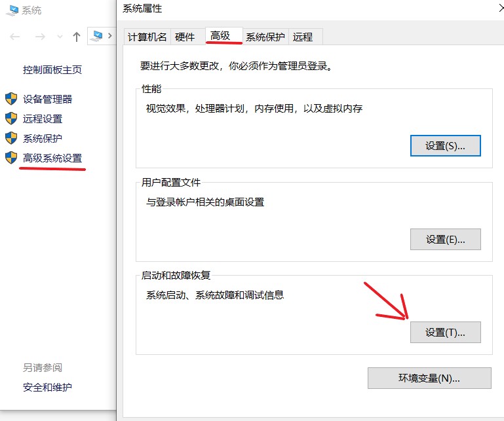The image size is (504, 421).
Task: Click shield icon beside 高级系统设置
Action: [11, 158]
